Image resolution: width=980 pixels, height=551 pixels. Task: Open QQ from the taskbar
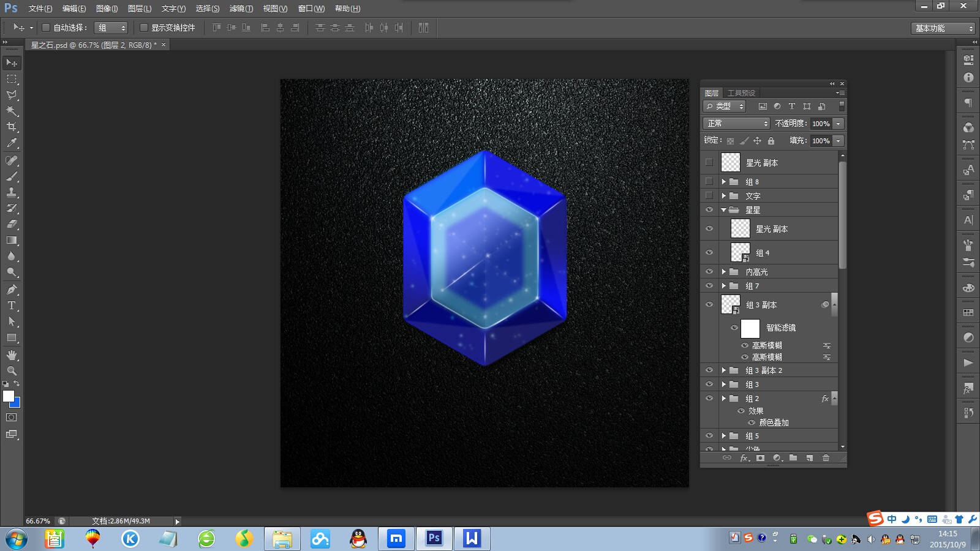tap(358, 539)
